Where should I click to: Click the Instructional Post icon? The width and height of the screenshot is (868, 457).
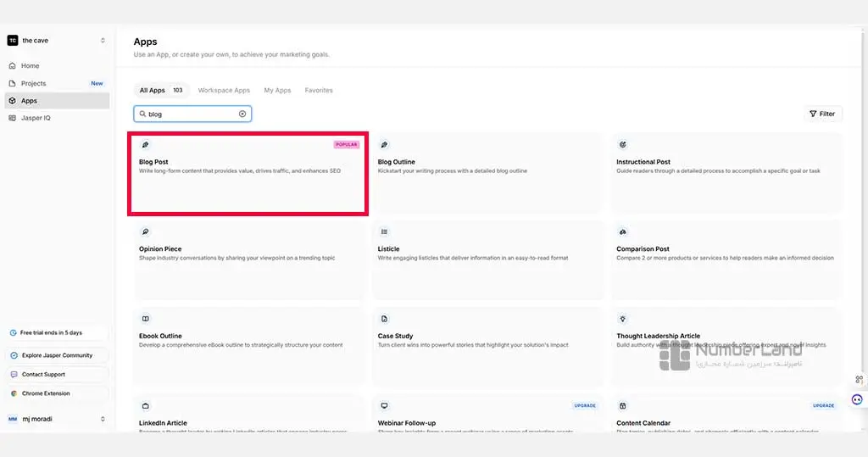click(x=623, y=145)
